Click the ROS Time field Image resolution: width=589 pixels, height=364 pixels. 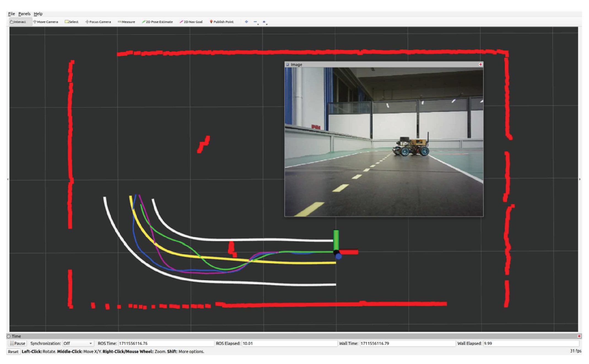point(166,343)
